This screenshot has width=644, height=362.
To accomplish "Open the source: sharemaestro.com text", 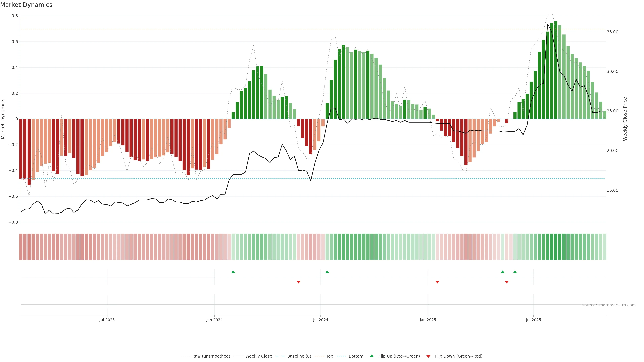I will coord(609,305).
